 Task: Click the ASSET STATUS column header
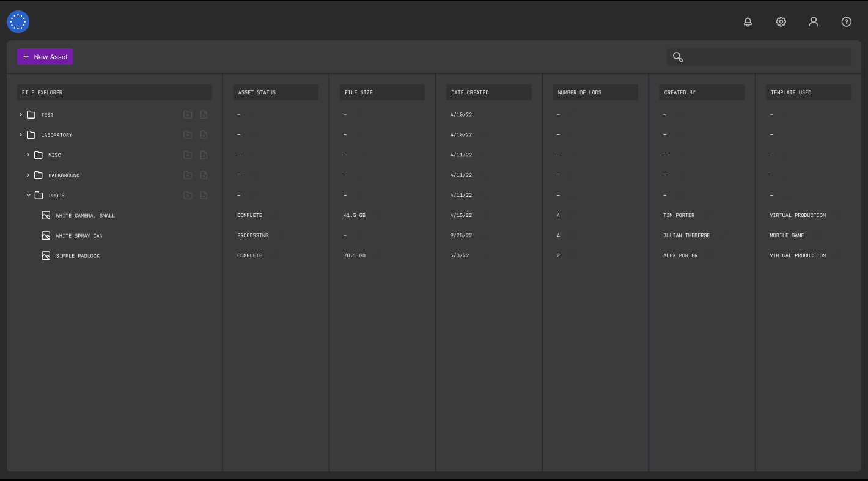click(x=276, y=92)
